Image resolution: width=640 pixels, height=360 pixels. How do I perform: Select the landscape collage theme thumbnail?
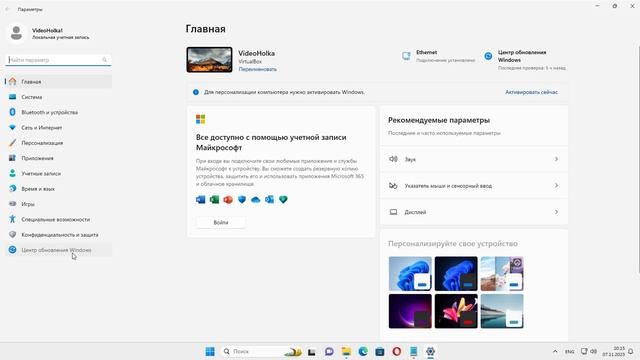click(502, 273)
